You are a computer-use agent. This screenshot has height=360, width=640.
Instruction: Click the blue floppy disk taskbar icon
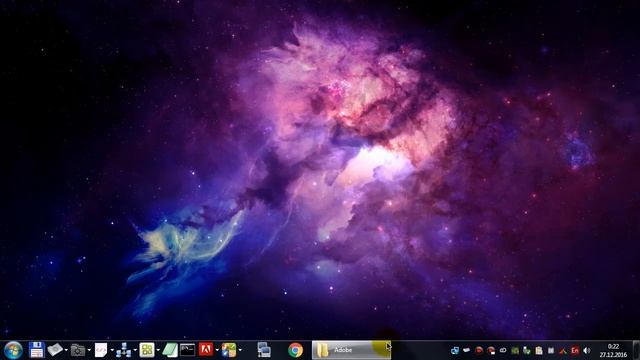pyautogui.click(x=36, y=350)
